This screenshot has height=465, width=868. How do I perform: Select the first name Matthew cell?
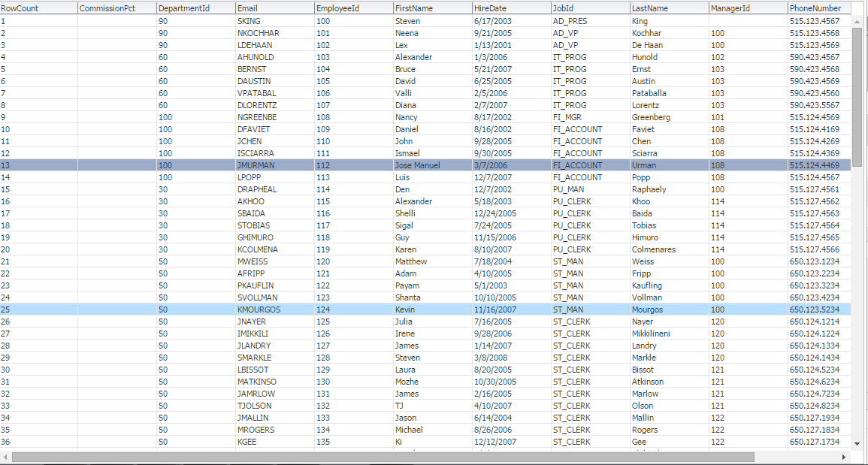[433, 261]
